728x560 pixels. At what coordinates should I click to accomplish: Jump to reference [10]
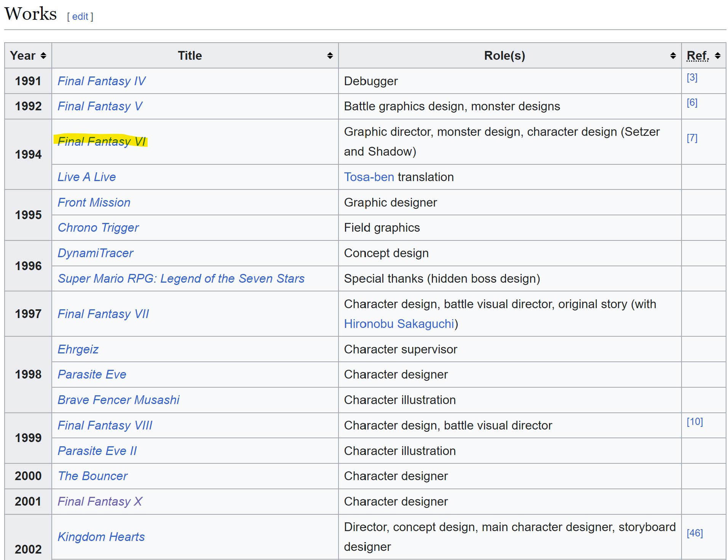(x=694, y=422)
